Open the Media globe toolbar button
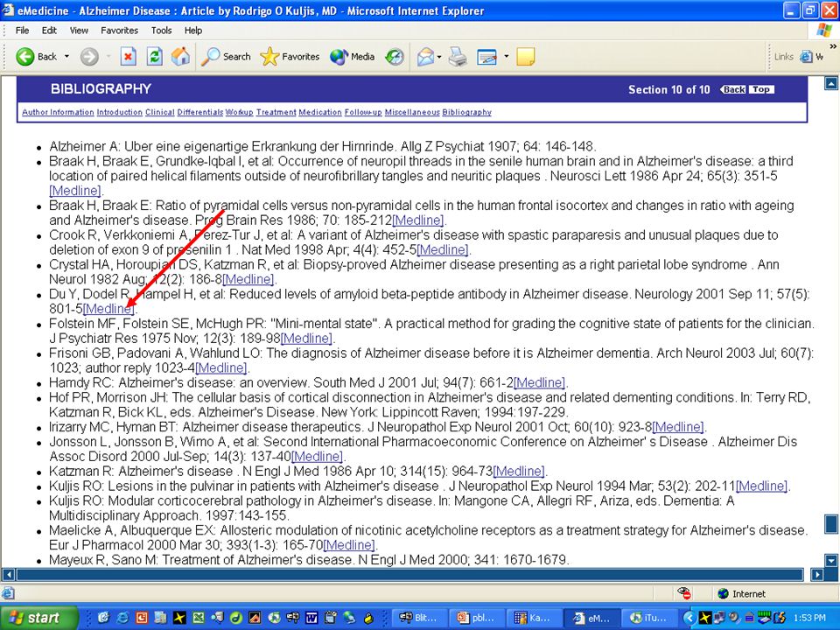The image size is (840, 630). tap(352, 56)
